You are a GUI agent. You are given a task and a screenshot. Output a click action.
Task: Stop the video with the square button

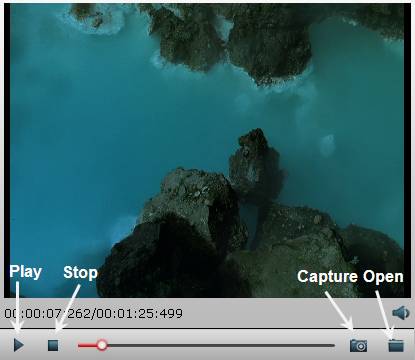click(53, 345)
